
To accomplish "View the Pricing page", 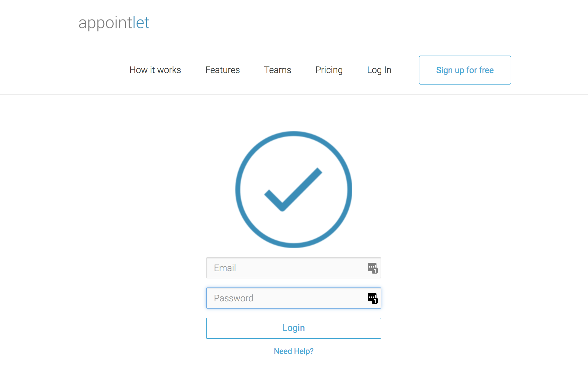I will [329, 70].
